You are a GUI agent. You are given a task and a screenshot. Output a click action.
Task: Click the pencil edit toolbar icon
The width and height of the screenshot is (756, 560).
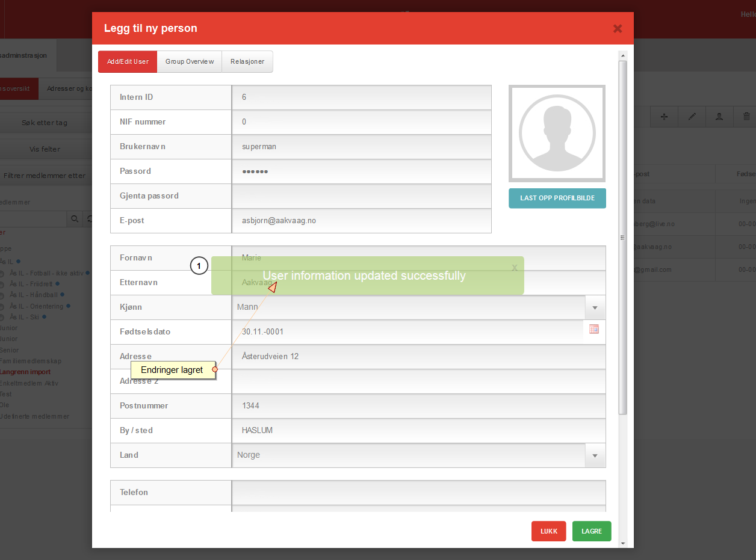[692, 117]
